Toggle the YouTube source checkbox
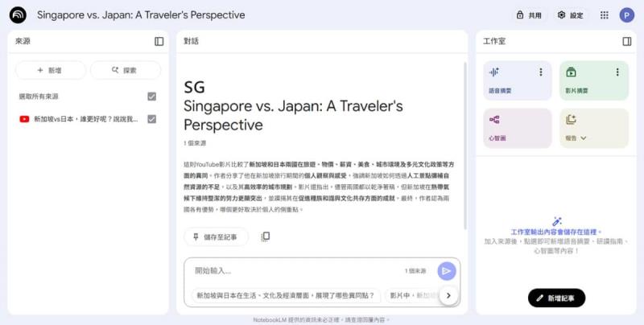The width and height of the screenshot is (644, 325). (151, 119)
